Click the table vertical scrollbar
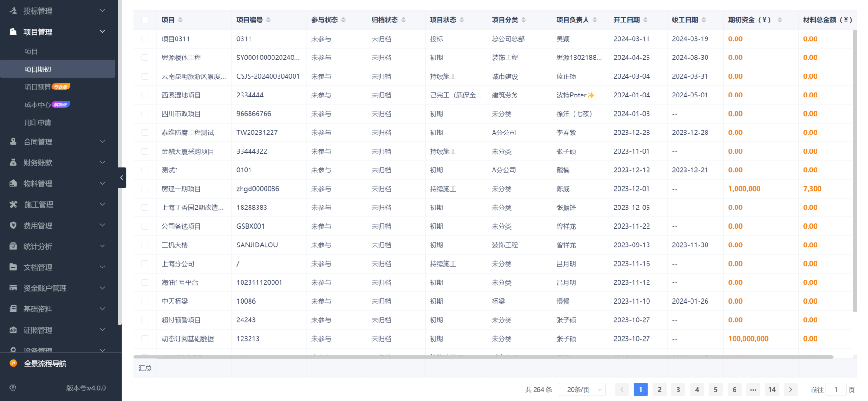The width and height of the screenshot is (868, 401). coord(855,171)
